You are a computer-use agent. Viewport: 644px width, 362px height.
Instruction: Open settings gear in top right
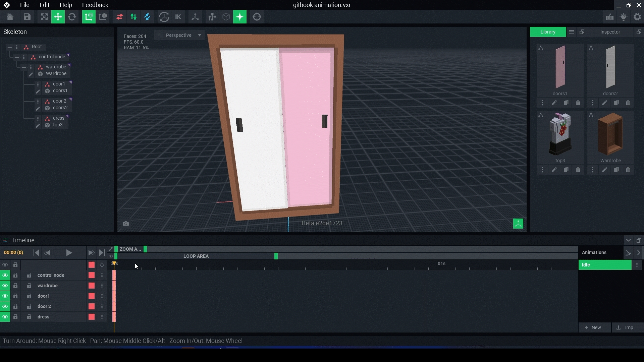click(637, 17)
